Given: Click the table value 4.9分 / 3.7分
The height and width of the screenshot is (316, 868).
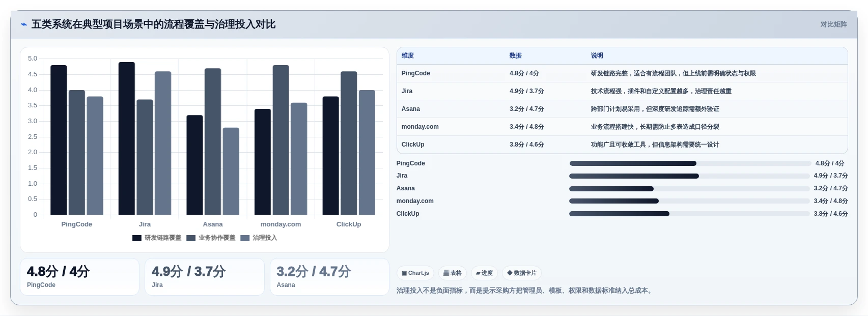Looking at the screenshot, I should point(527,91).
